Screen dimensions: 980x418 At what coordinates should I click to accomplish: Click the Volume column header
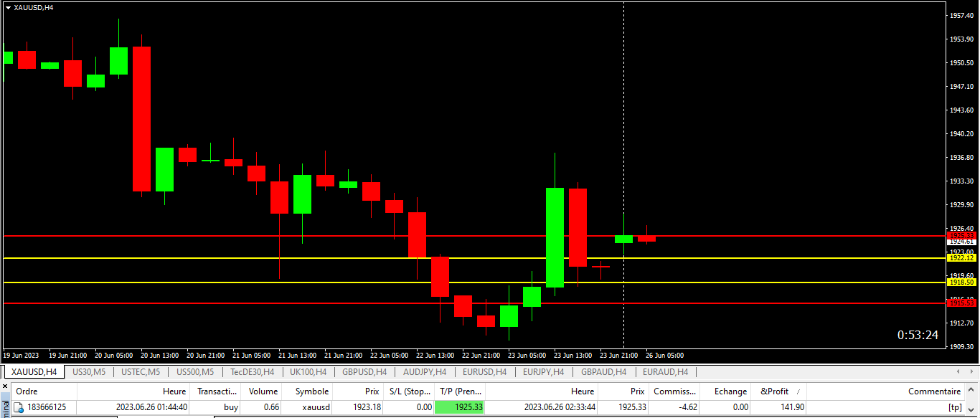click(x=263, y=391)
